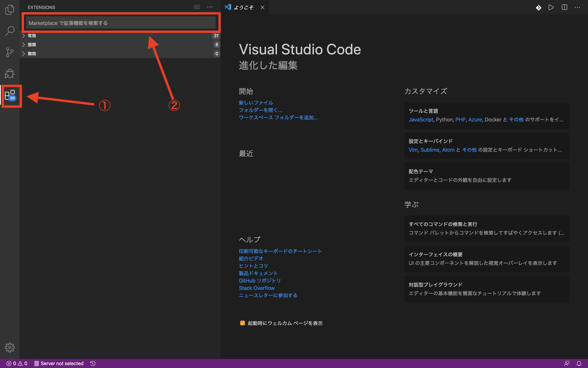Click the git diamond icon in editor toolbar
This screenshot has width=588, height=368.
538,8
